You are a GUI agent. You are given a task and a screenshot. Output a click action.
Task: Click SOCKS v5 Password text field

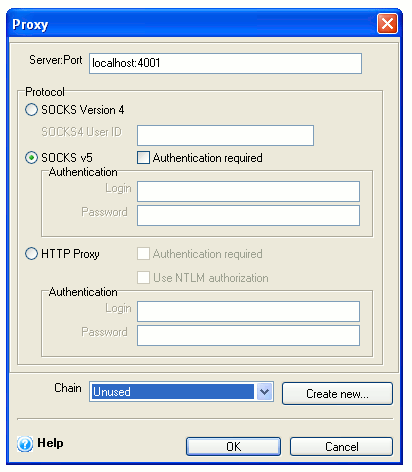[248, 215]
